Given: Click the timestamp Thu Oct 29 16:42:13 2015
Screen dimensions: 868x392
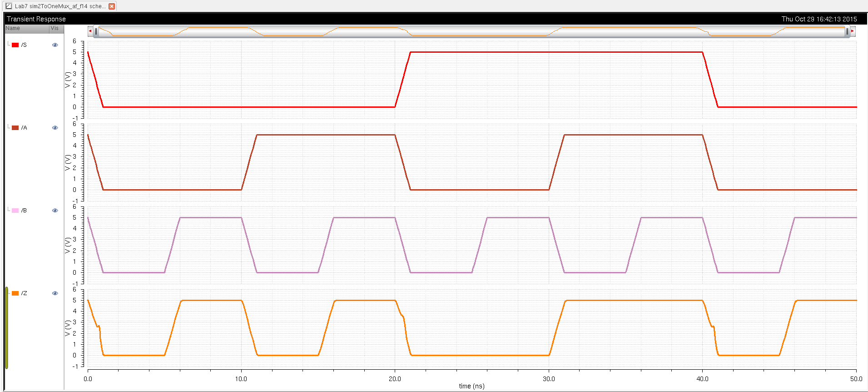Looking at the screenshot, I should point(819,19).
